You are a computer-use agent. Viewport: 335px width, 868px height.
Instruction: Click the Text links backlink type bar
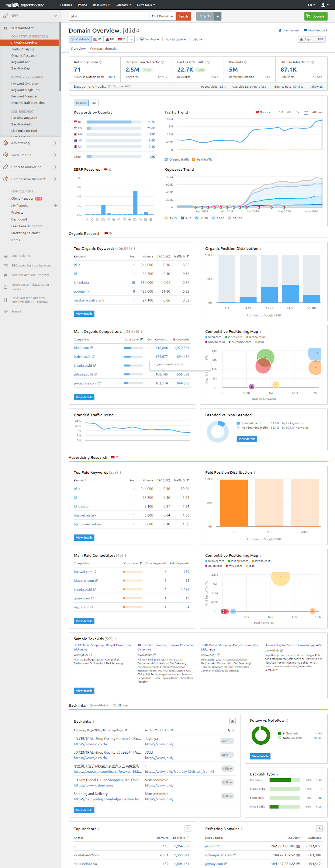click(285, 780)
